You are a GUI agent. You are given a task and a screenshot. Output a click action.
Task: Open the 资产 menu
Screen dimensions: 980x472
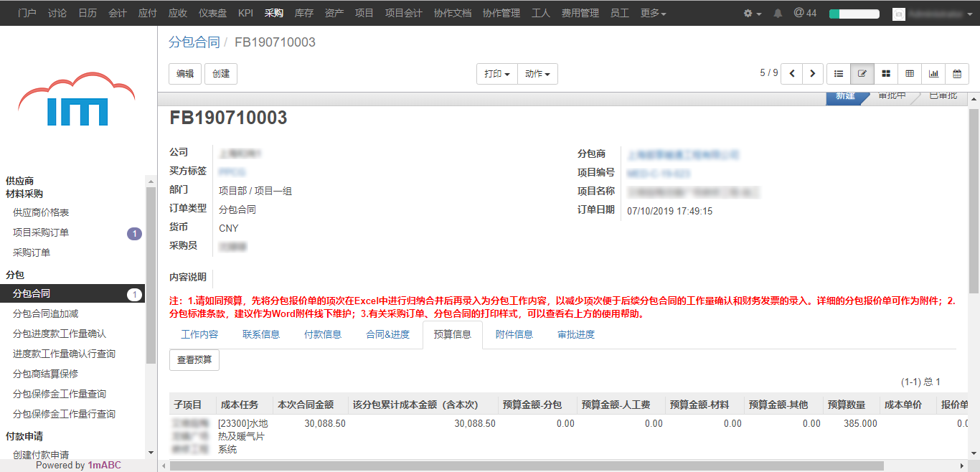(334, 13)
